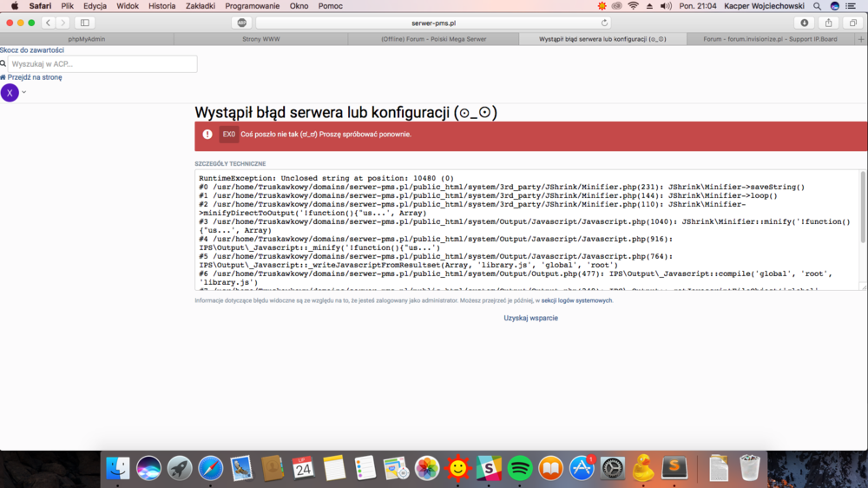Focus the Wyszukaj w ACP search field
868x488 pixels.
[102, 63]
